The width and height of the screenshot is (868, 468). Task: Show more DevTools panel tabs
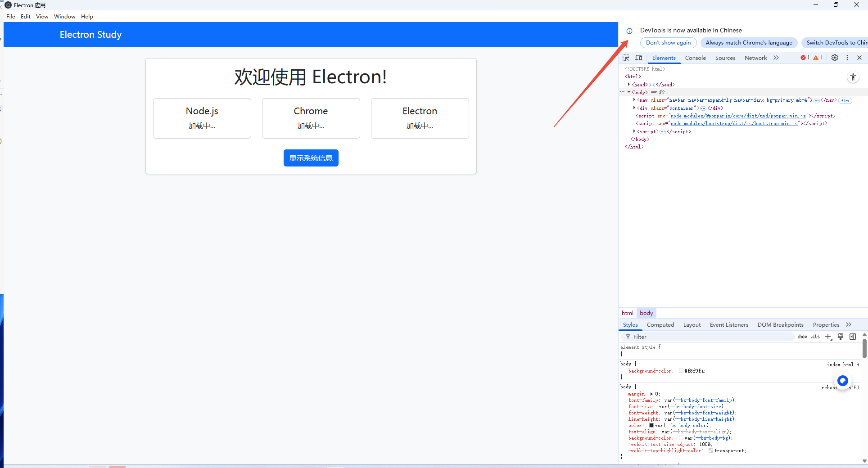click(x=776, y=58)
